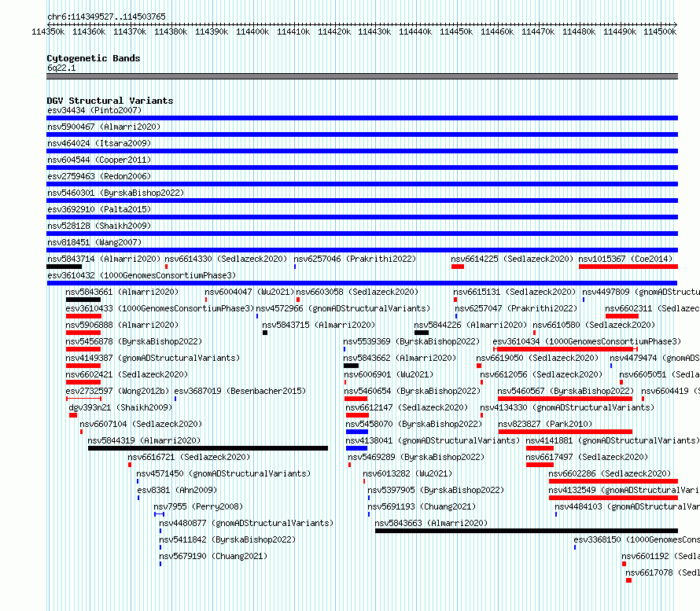Click the nsv604544 (Cooper2011) label
Image resolution: width=700 pixels, height=611 pixels.
point(99,160)
